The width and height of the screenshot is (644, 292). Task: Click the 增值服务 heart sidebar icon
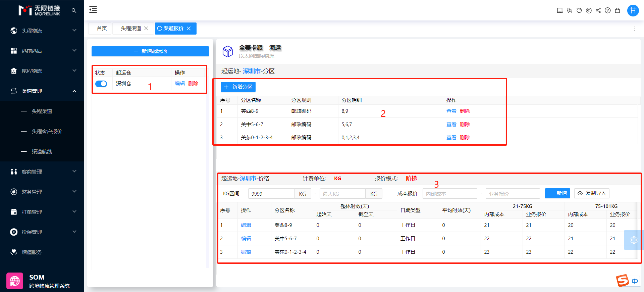pos(14,252)
